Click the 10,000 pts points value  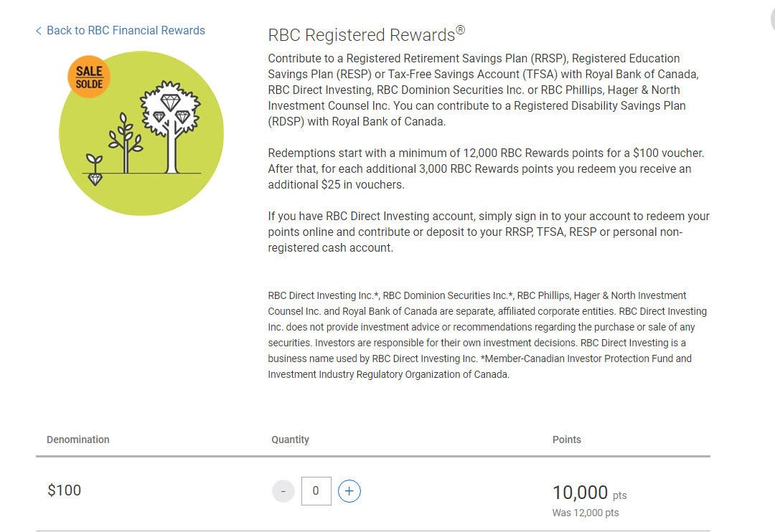coord(589,493)
